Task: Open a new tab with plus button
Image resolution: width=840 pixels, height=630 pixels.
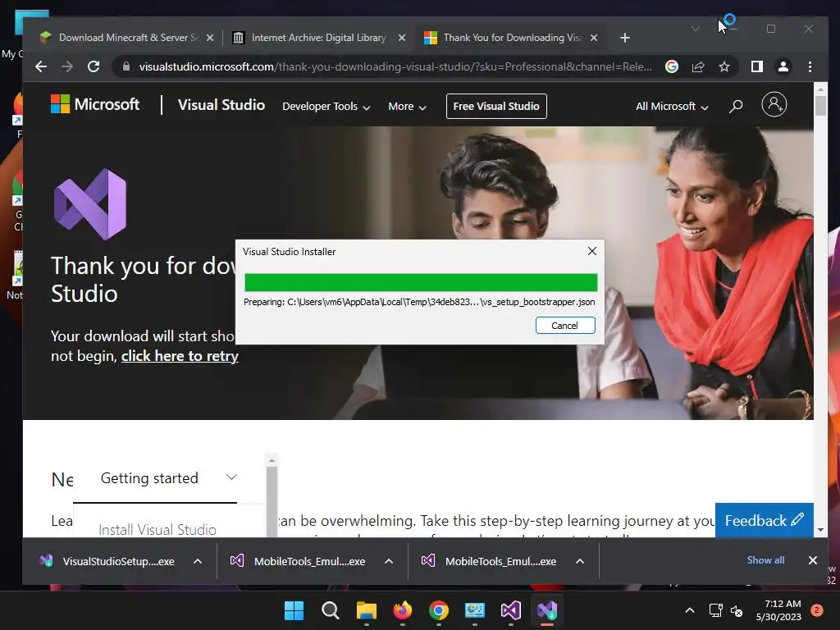Action: pyautogui.click(x=624, y=38)
